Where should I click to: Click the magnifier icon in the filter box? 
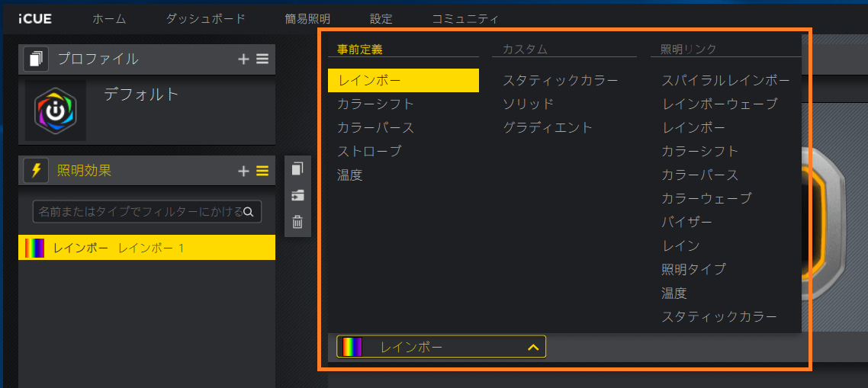249,211
